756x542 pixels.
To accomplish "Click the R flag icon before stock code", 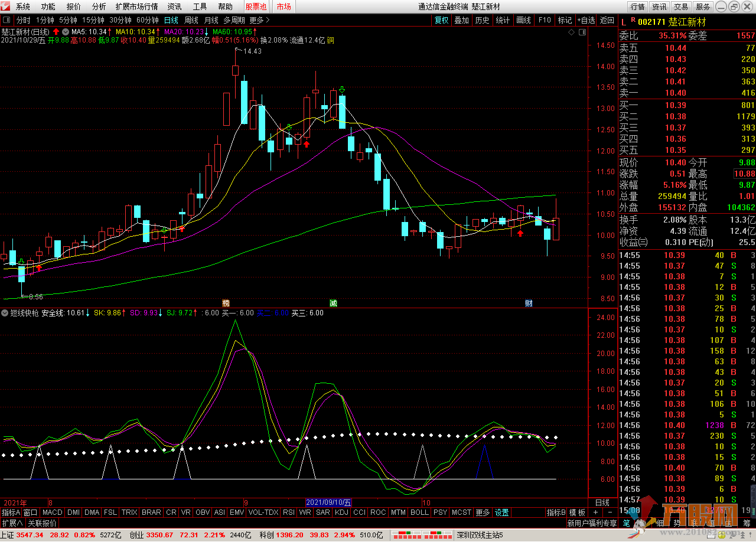I will 633,21.
